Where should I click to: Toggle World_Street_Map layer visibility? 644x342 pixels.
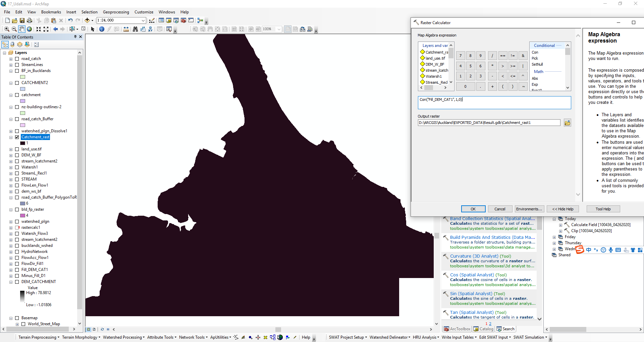pos(23,324)
